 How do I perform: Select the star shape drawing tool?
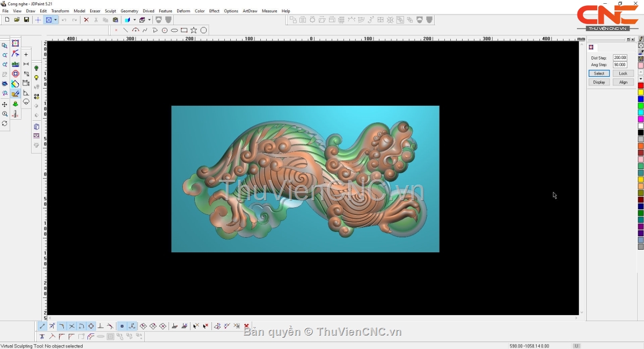click(194, 30)
